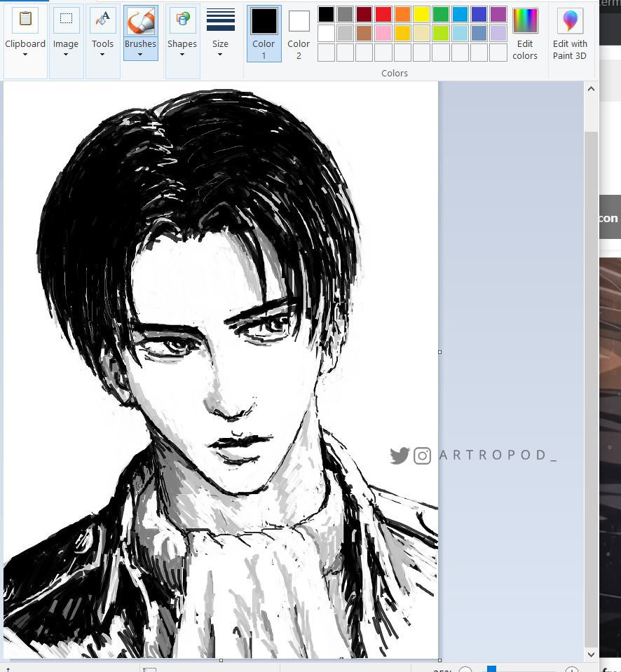Open the Clipboard group in the ribbon
Image resolution: width=621 pixels, height=672 pixels.
coord(25,41)
